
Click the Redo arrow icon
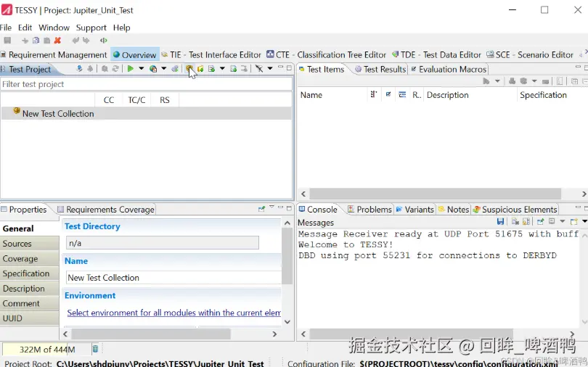tap(86, 41)
